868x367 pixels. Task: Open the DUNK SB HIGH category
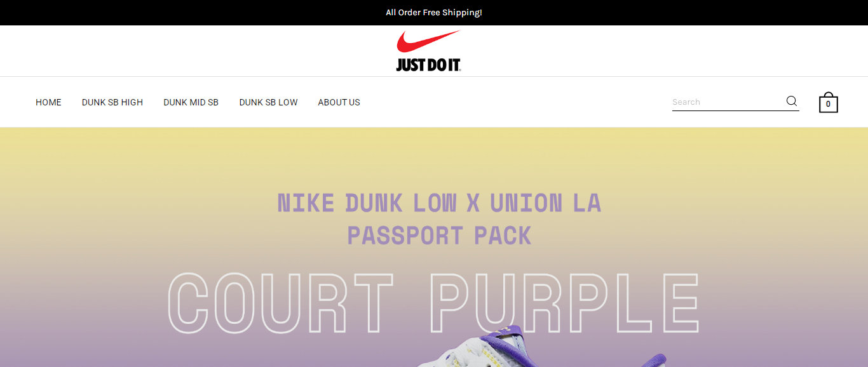(112, 102)
